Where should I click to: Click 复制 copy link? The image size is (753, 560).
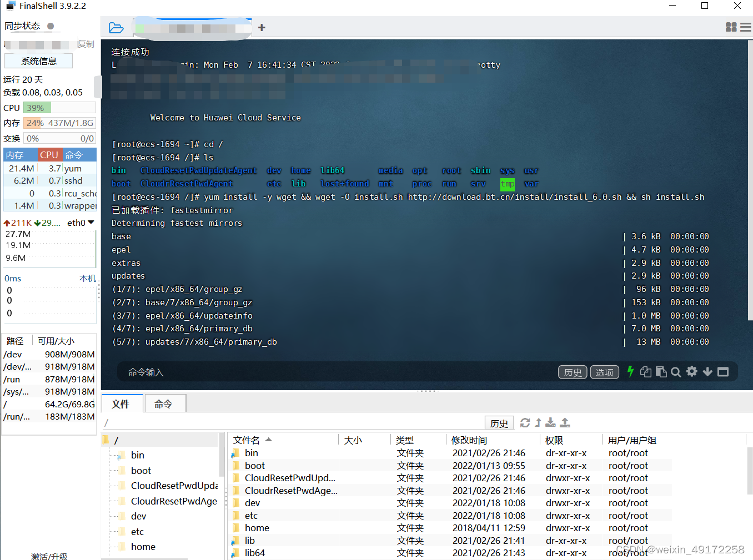pyautogui.click(x=86, y=44)
